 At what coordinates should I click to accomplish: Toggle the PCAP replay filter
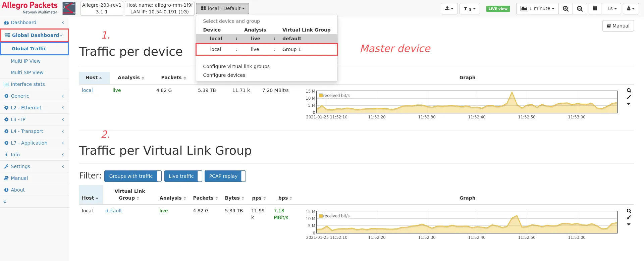[225, 176]
